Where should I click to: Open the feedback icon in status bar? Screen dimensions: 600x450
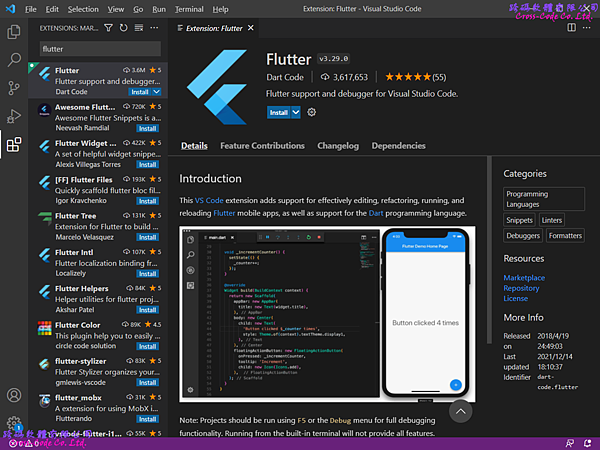point(570,443)
